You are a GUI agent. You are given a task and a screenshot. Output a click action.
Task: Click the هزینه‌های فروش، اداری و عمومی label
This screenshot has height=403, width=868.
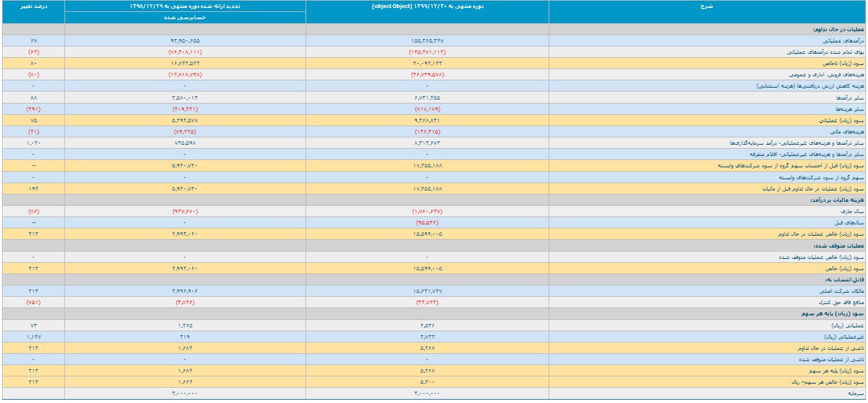point(825,75)
